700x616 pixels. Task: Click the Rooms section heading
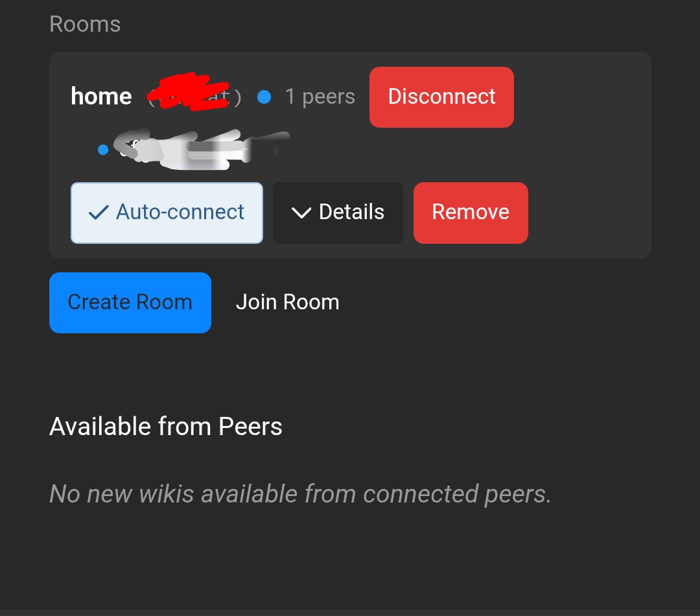click(85, 24)
